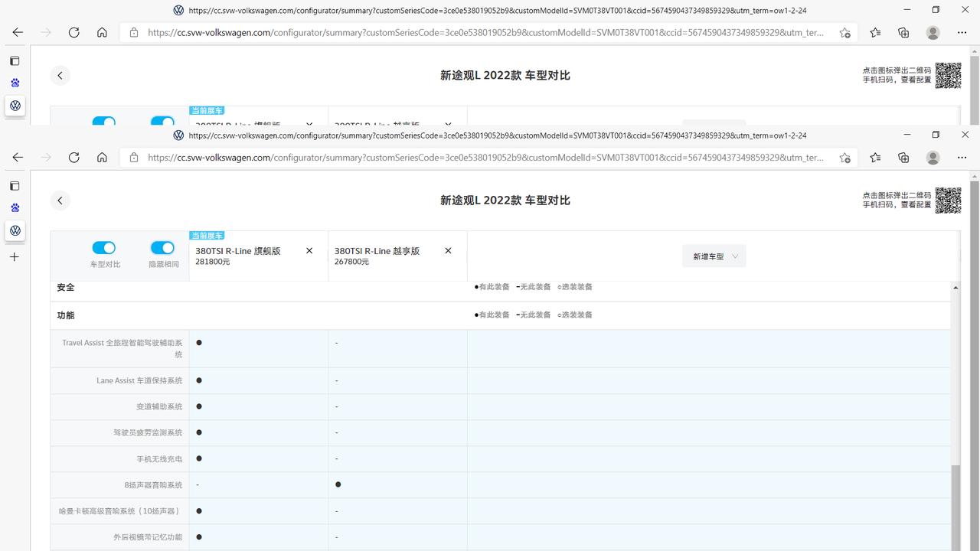The width and height of the screenshot is (980, 551).
Task: Select the Lane Assist 车道保持系统 row
Action: (501, 380)
